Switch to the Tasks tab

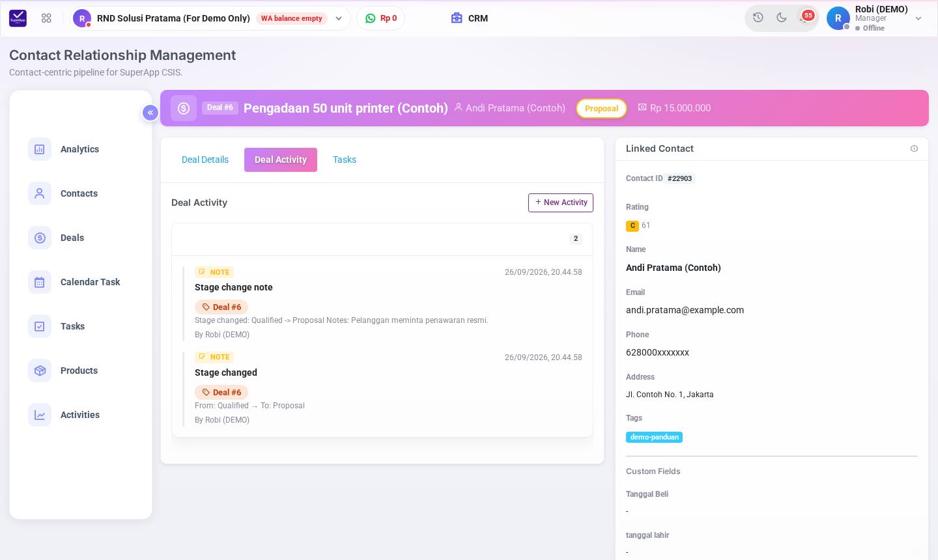point(345,160)
